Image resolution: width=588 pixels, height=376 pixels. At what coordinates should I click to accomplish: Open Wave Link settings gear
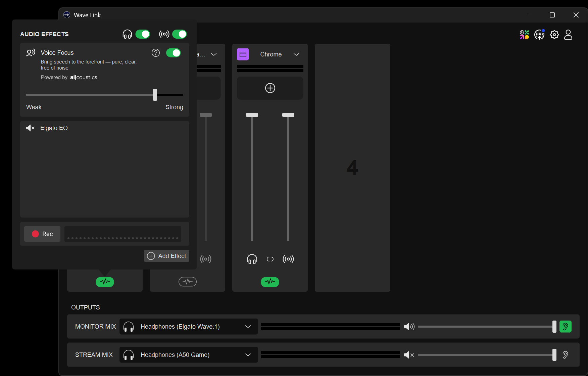554,35
